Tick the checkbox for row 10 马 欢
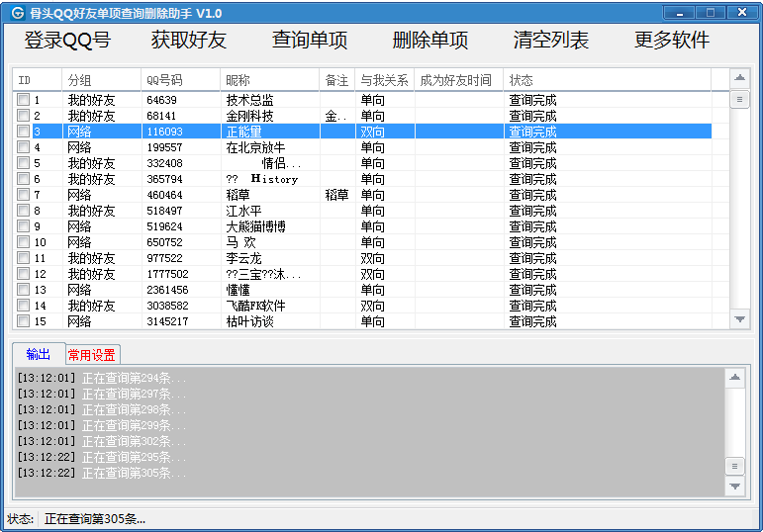 (23, 241)
